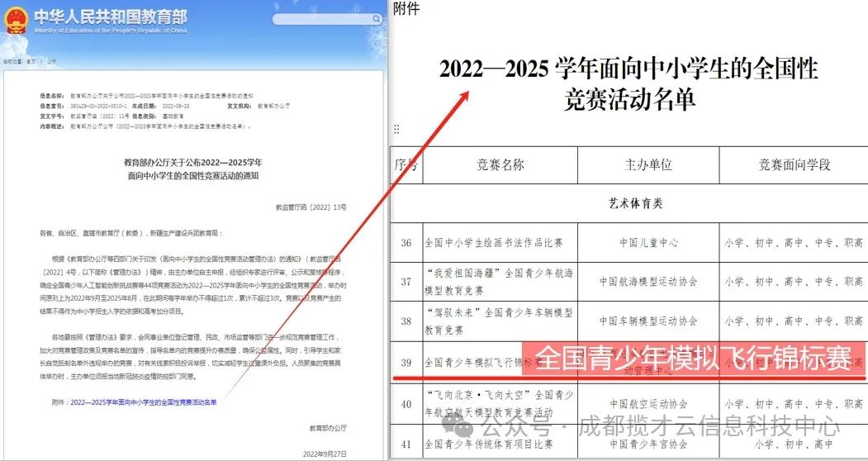Open the 公开 breadcrumb link
This screenshot has height=461, width=868.
(51, 61)
